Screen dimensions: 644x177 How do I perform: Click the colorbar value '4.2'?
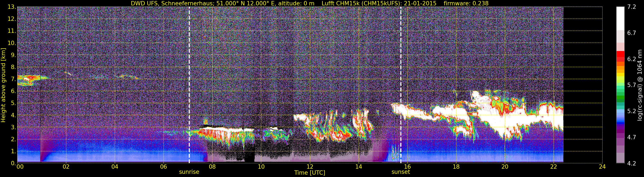[632, 163]
